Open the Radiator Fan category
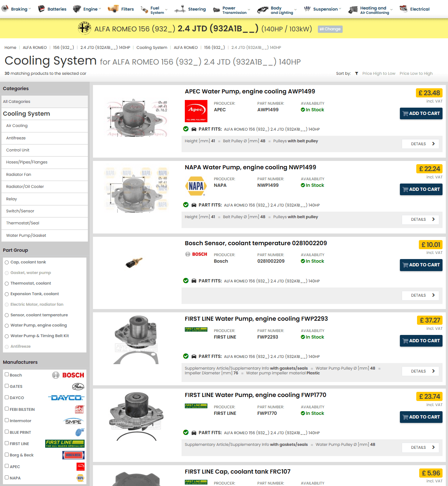Viewport: 448px width, 486px height. [45, 175]
